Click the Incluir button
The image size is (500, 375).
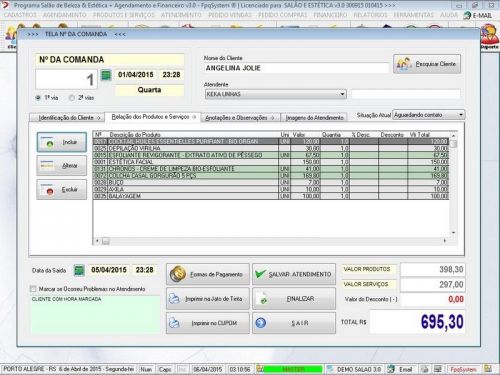click(x=62, y=142)
